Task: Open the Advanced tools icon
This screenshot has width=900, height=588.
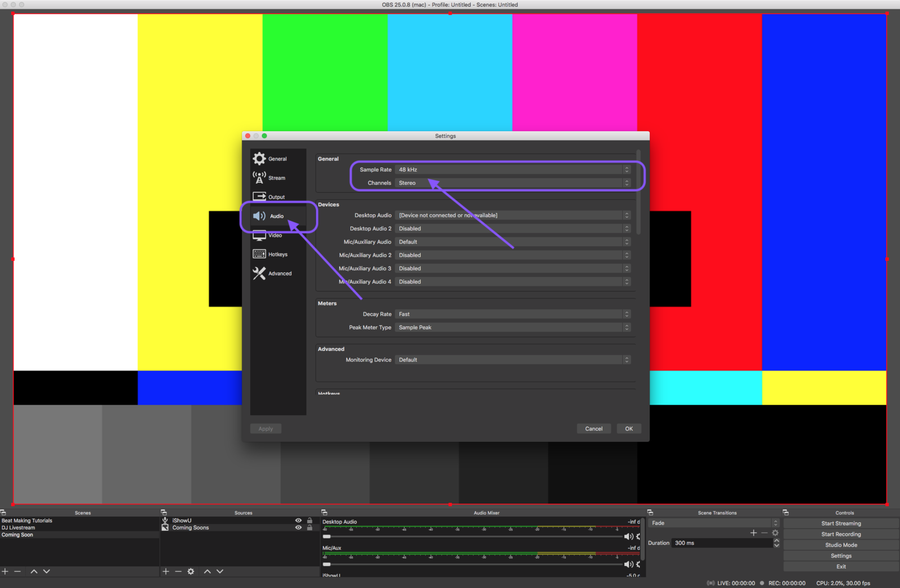Action: [259, 273]
